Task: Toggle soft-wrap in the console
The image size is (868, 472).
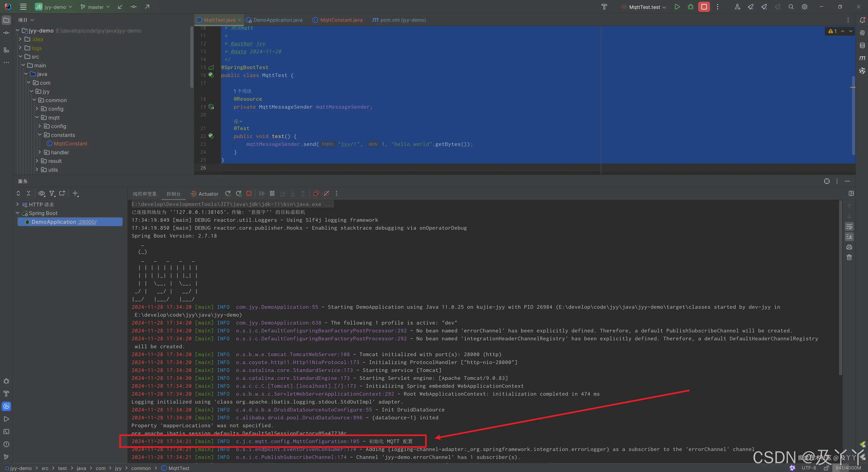Action: 849,227
